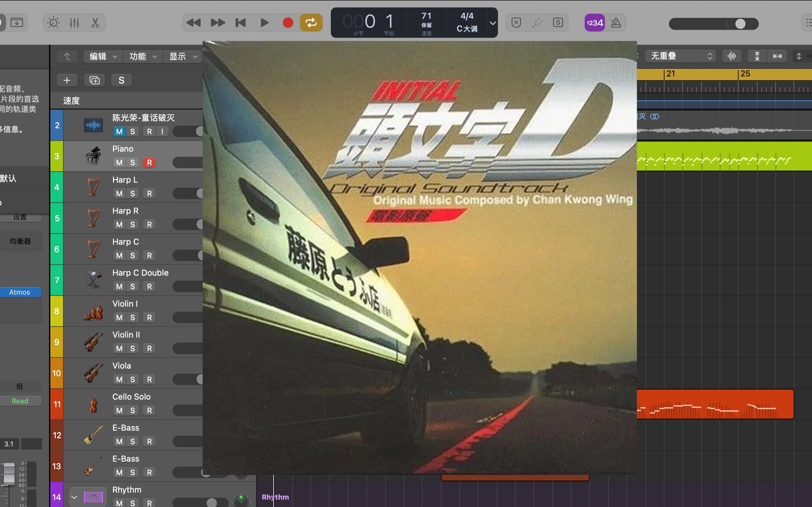Viewport: 812px width, 507px height.
Task: Unmute the 陈光荣-童话破灭 track
Action: pyautogui.click(x=119, y=132)
